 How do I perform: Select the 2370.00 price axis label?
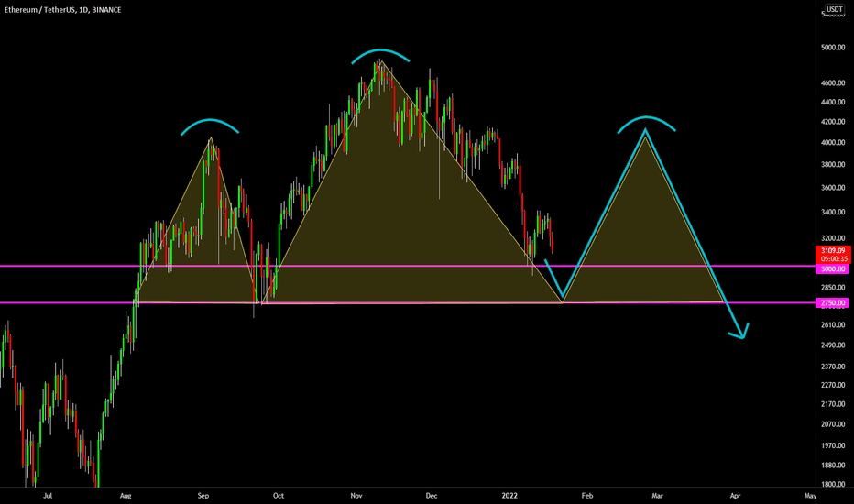tap(833, 367)
